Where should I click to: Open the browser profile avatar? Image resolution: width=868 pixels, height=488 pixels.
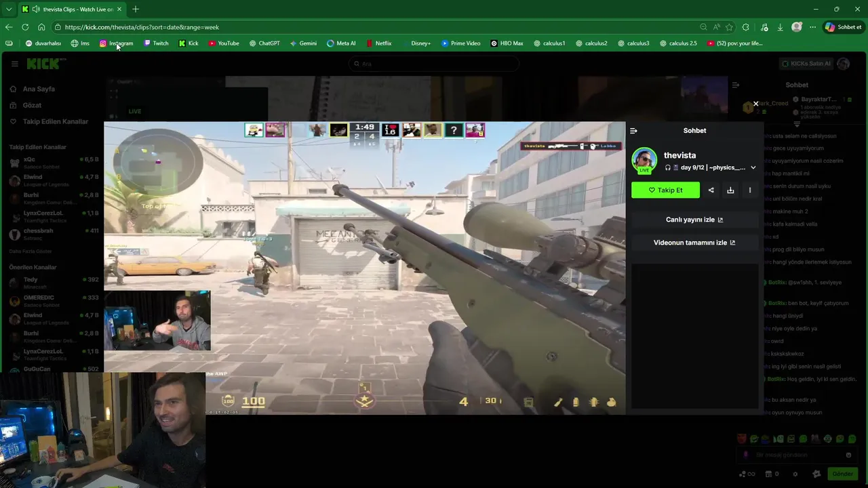(797, 27)
